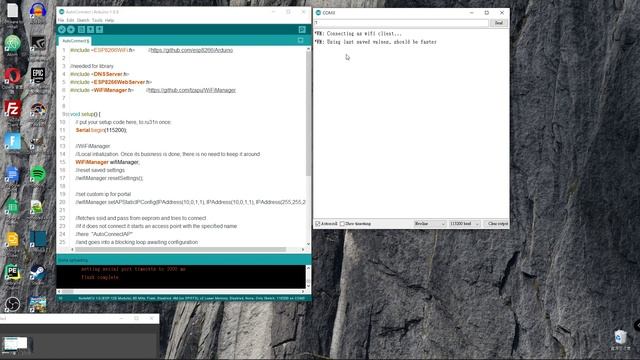Click line "Serial.begin(115200);" in editor

tap(101, 130)
